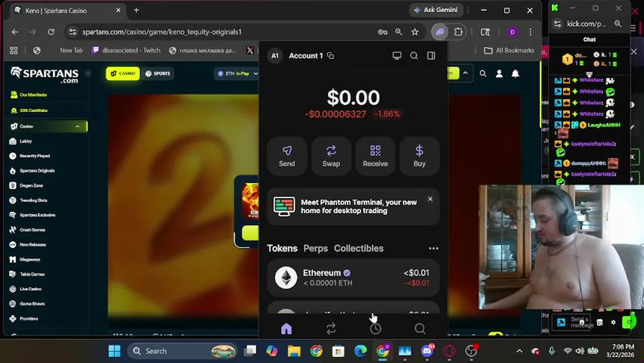Viewport: 644px width, 363px height.
Task: Open Chrome profile D avatar
Action: 512,32
